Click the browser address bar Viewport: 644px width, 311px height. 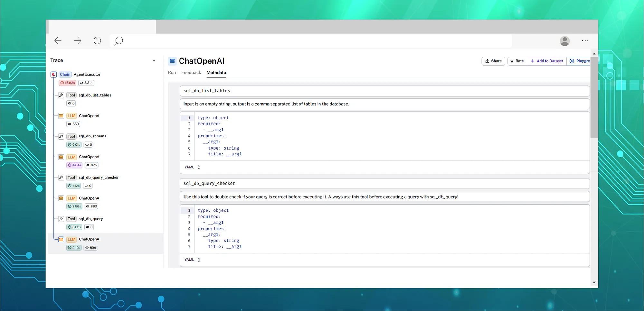coord(311,41)
